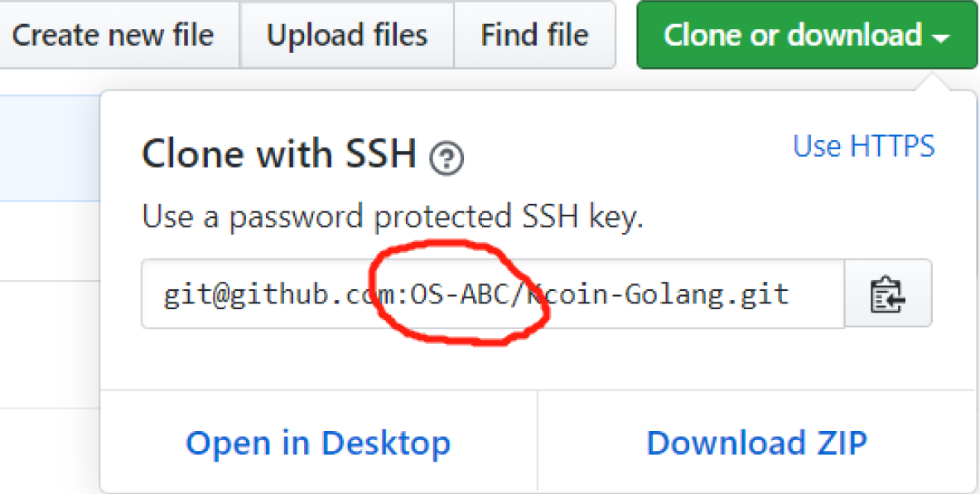Click the Open in Desktop link
The height and width of the screenshot is (494, 980).
click(318, 443)
